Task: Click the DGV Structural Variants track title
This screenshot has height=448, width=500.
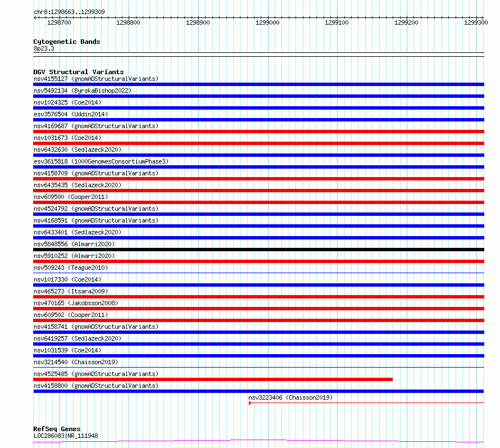Action: (79, 72)
